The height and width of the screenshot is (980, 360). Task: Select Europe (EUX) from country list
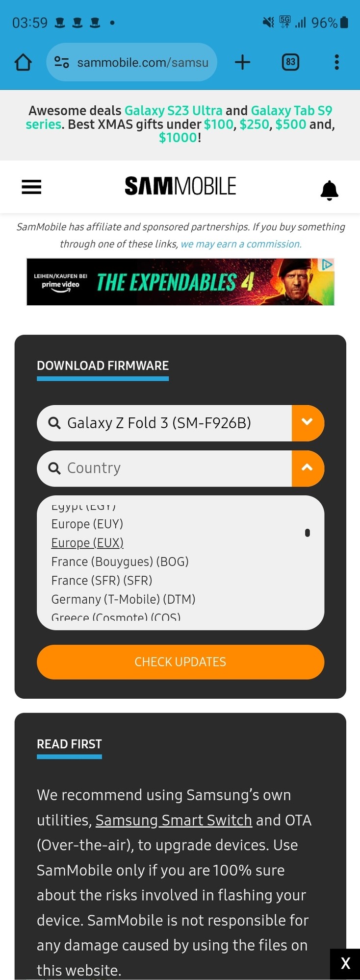point(87,543)
